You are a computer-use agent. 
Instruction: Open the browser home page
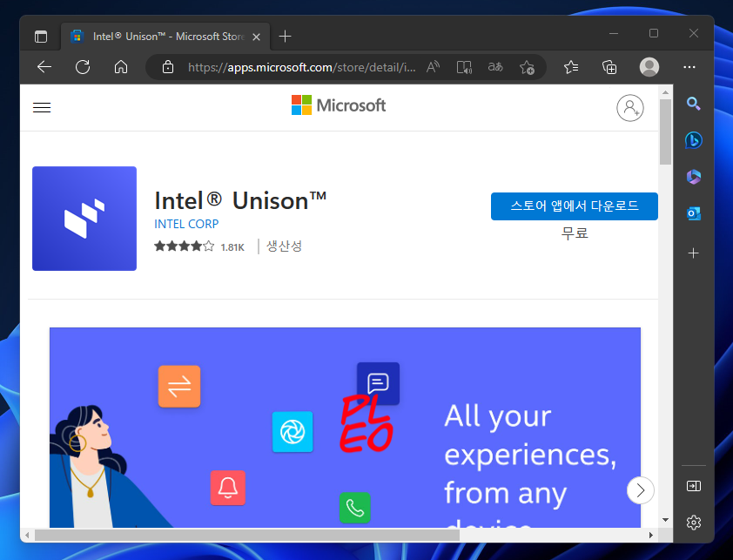(121, 67)
